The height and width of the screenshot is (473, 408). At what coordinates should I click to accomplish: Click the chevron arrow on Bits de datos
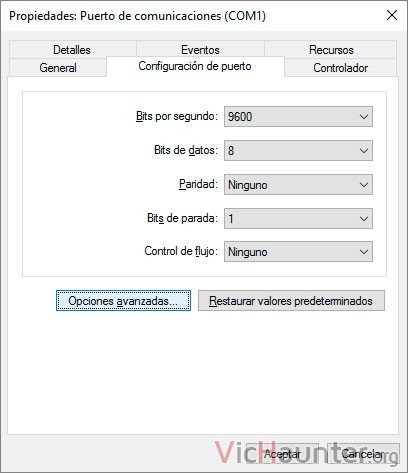click(364, 151)
